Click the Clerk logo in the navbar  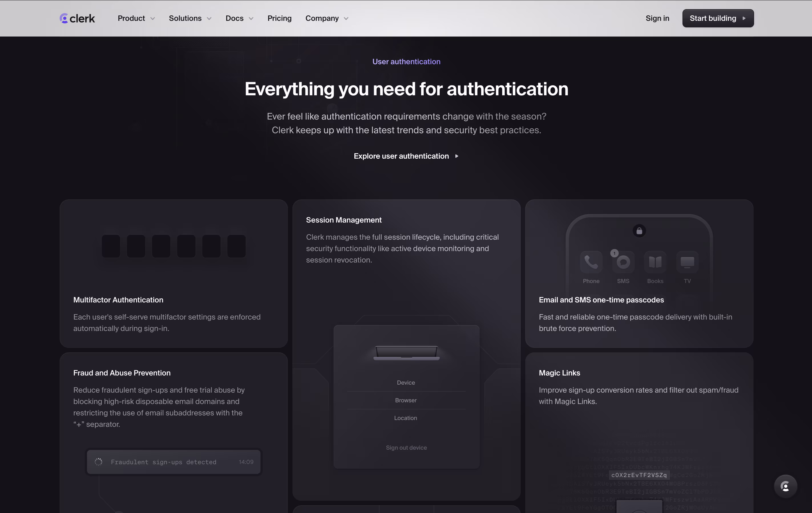[x=77, y=18]
